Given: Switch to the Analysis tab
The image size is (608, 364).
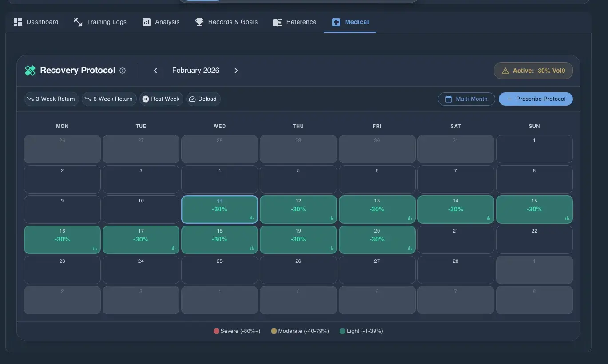Looking at the screenshot, I should point(161,22).
